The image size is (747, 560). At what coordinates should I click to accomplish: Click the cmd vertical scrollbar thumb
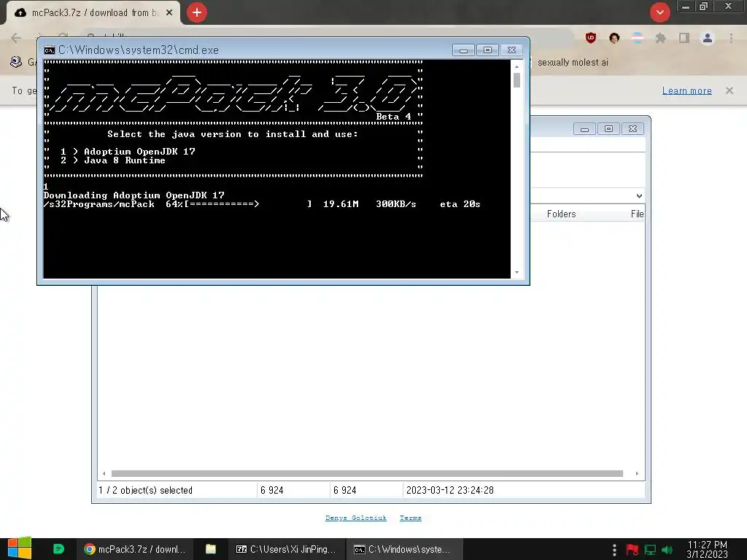tap(517, 80)
